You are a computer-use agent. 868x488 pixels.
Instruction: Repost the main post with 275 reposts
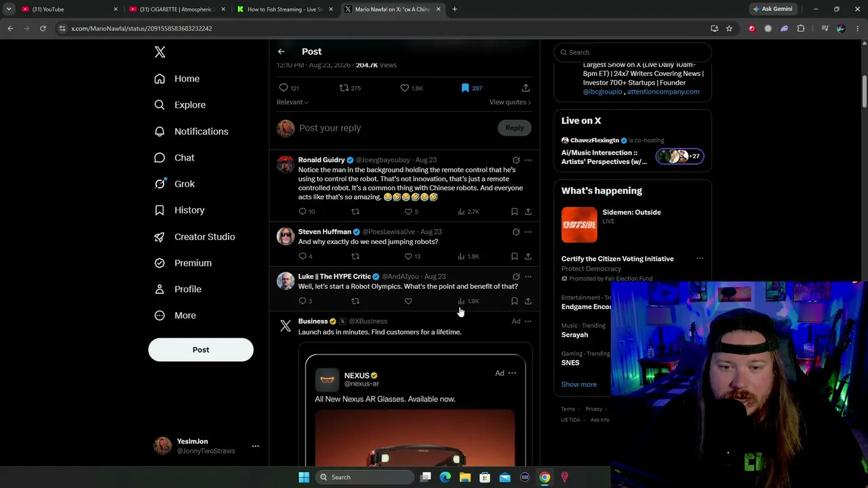pos(344,88)
